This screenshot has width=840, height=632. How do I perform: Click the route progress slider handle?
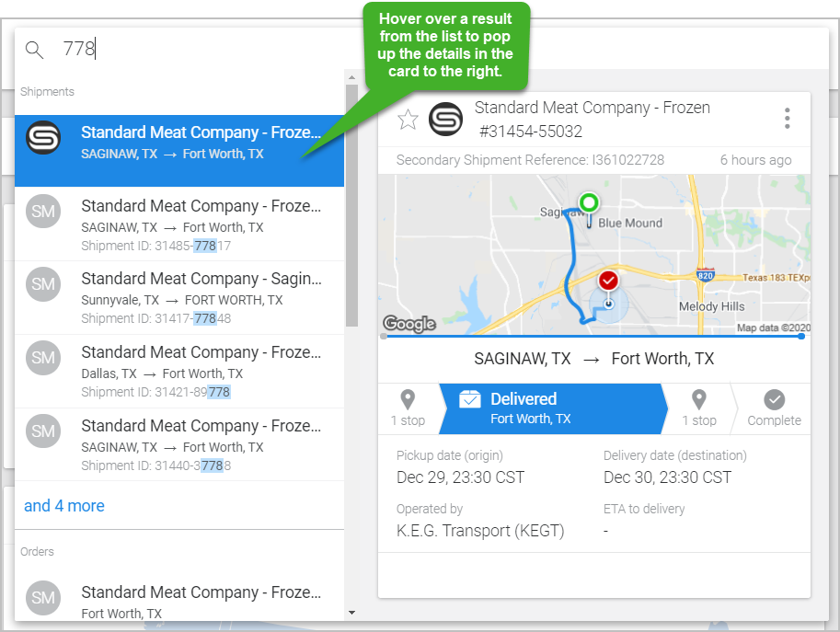[801, 337]
